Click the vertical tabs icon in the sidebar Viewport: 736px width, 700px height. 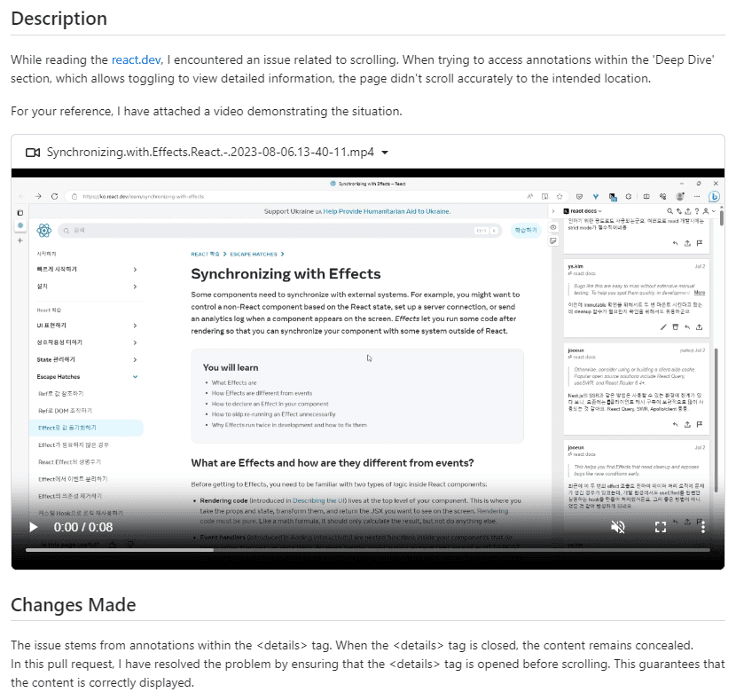20,213
